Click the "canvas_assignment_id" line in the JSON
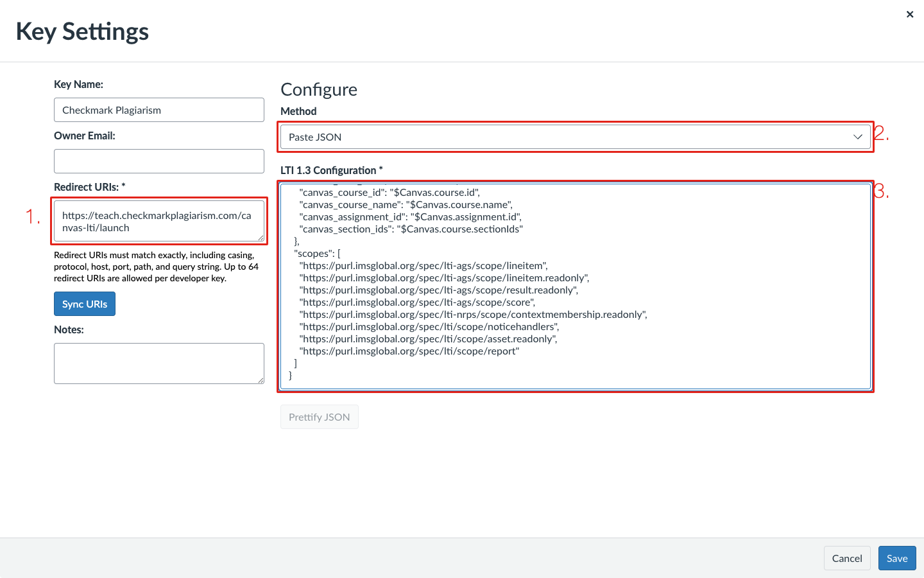The image size is (924, 578). [411, 216]
